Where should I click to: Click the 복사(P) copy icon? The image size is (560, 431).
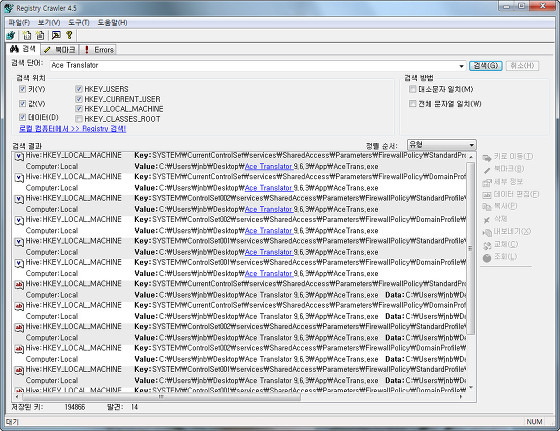487,207
